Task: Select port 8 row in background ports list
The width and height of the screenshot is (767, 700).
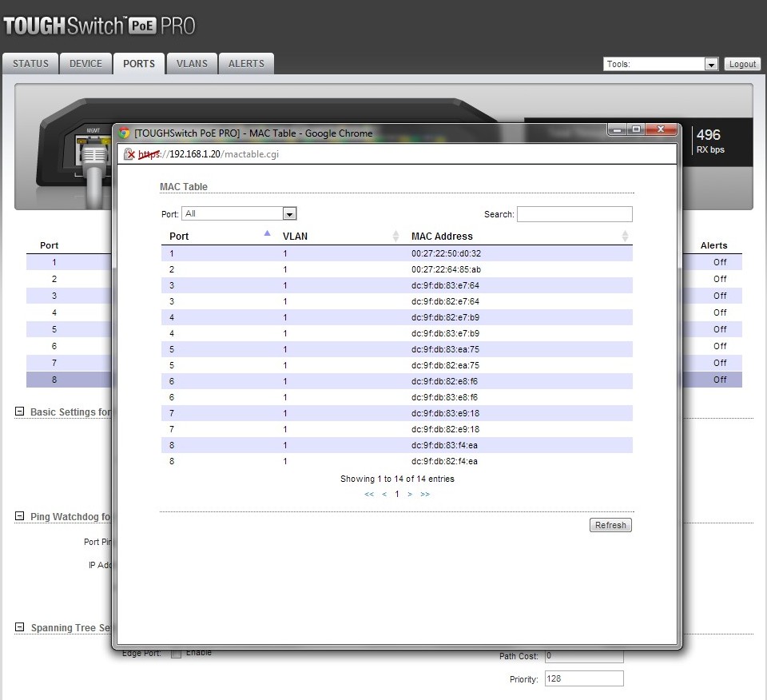Action: tap(69, 380)
